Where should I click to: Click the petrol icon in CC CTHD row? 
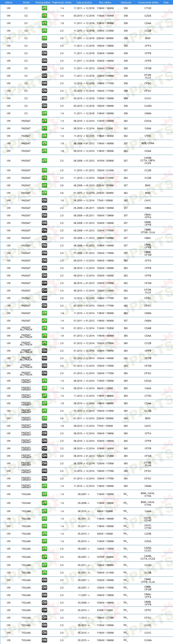click(44, 8)
